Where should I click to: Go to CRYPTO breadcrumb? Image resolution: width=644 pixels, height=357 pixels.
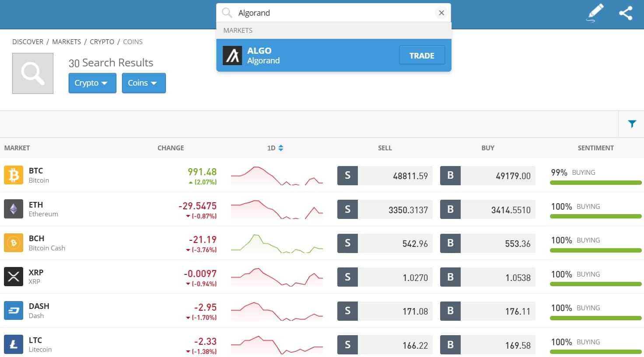coord(102,42)
